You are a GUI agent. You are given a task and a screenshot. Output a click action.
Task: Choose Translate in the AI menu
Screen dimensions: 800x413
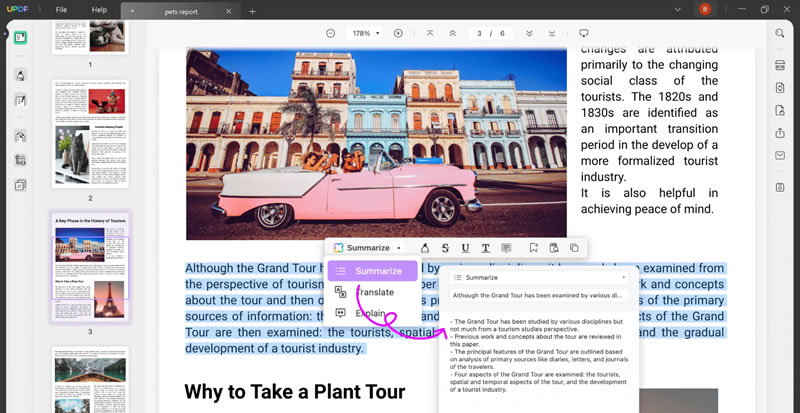372,292
